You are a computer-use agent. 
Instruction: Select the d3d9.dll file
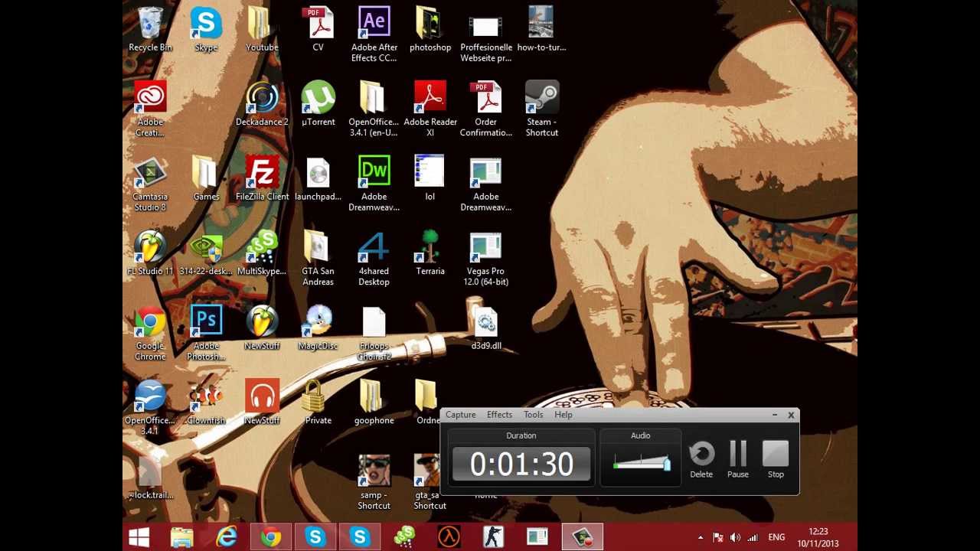tap(486, 328)
